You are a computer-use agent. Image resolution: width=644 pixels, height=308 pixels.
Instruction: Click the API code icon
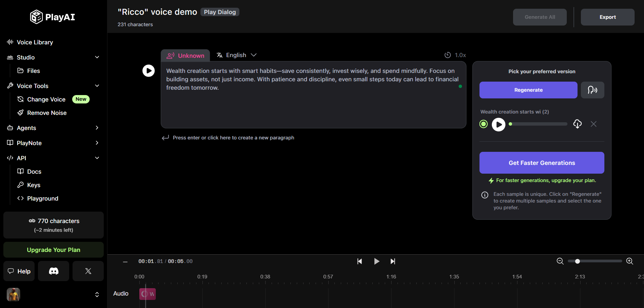click(10, 158)
